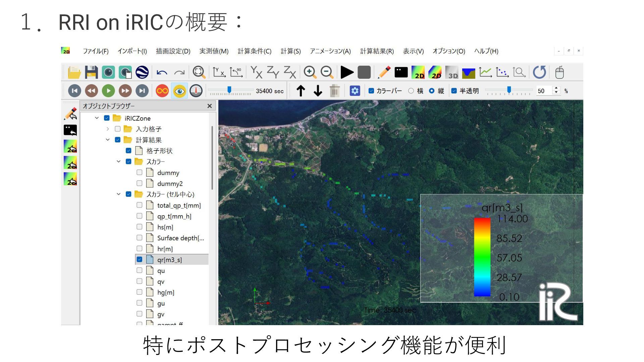Click the animation time slider
This screenshot has height=362, width=644.
tap(229, 90)
